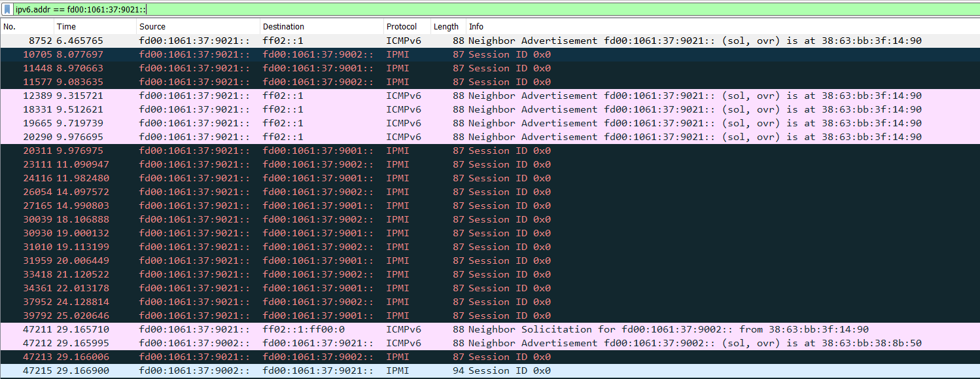Click the Destination column header

321,27
